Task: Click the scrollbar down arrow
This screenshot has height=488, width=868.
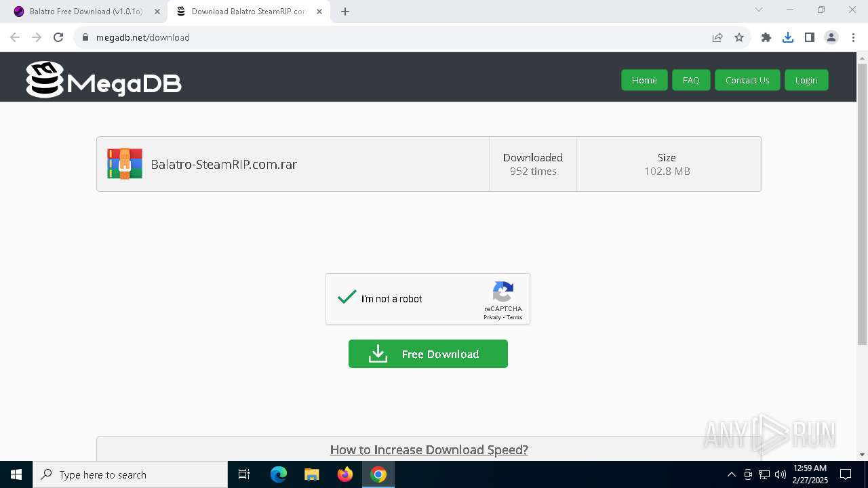Action: coord(862,455)
